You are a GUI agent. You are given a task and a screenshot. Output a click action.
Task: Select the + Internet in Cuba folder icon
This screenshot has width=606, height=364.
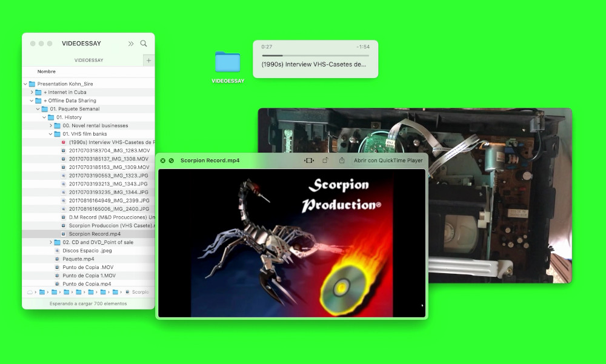(38, 92)
